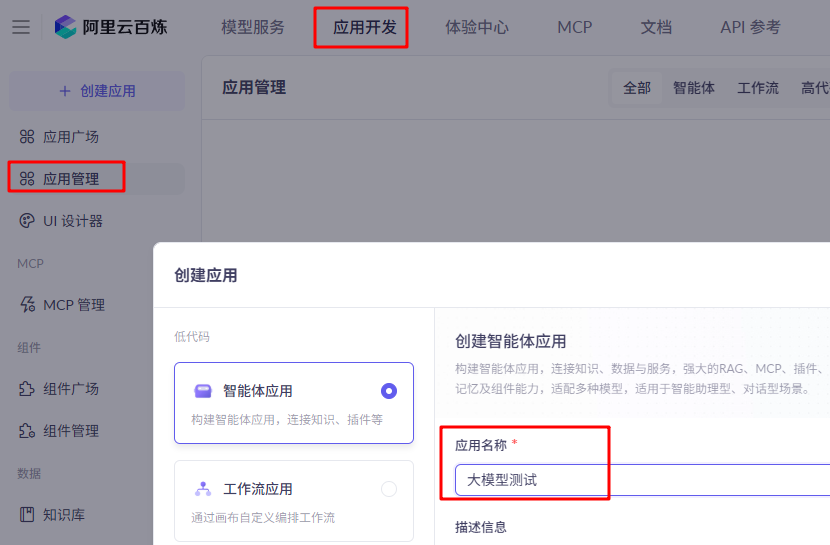Viewport: 830px width, 545px height.
Task: Filter applications by 智能体
Action: pos(693,88)
